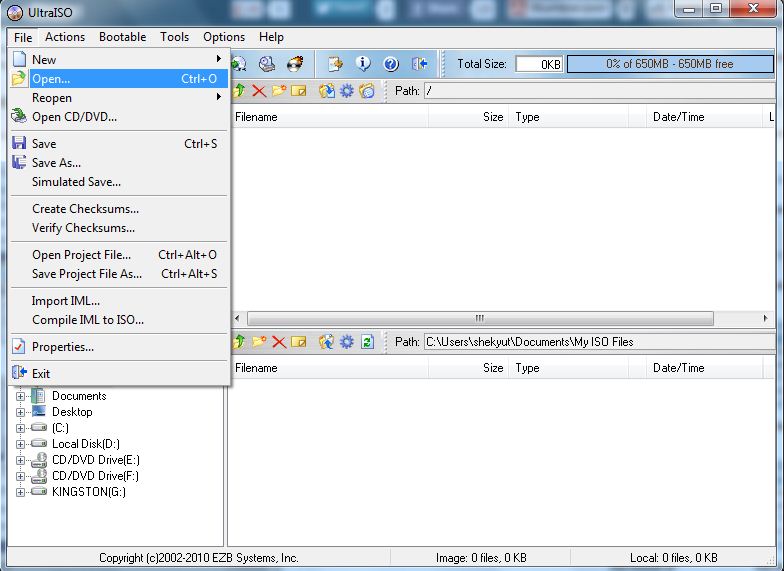This screenshot has width=784, height=571.
Task: Click the info bubble icon in main toolbar
Action: point(363,64)
